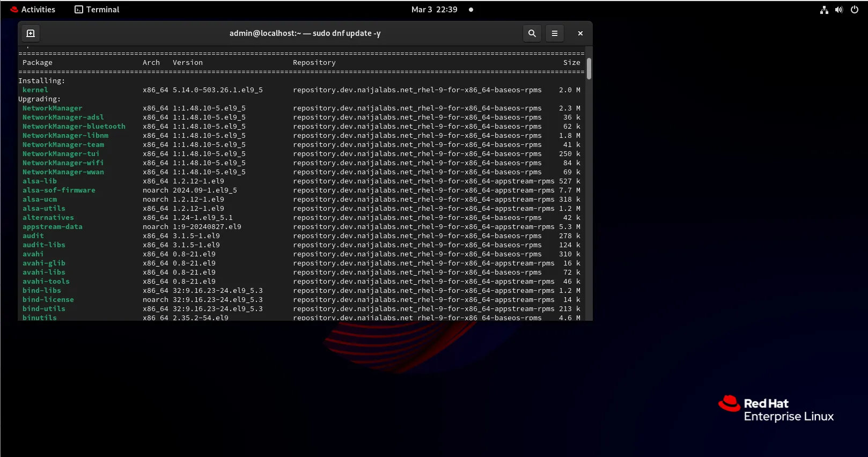The image size is (868, 457).
Task: Click the Arch column header
Action: click(151, 63)
